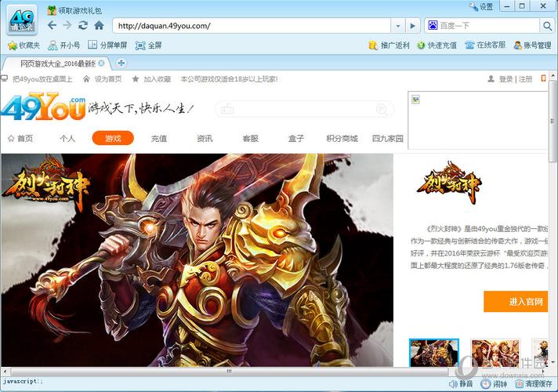558x392 pixels.
Task: Click the Baidu search magnifier icon
Action: (547, 26)
